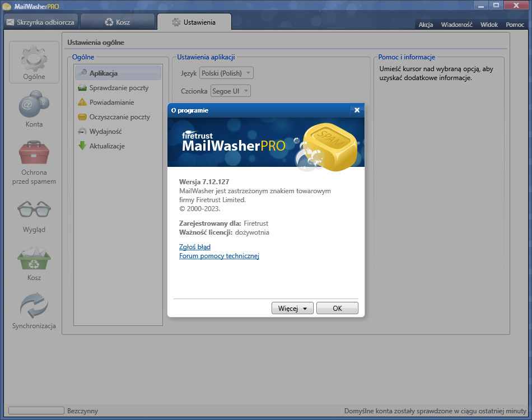The image size is (532, 420).
Task: Switch to the Ustawienia tab
Action: [194, 22]
